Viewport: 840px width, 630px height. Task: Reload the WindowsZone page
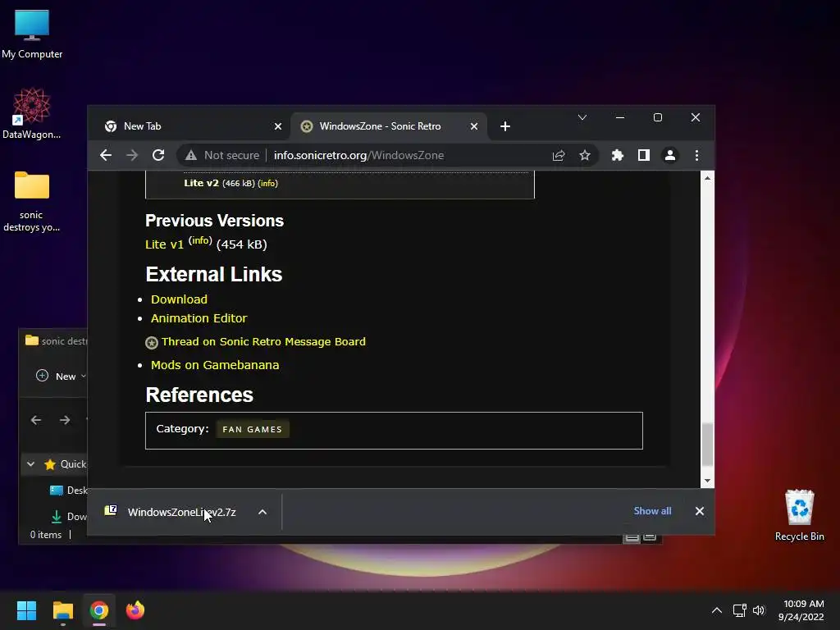pyautogui.click(x=158, y=155)
